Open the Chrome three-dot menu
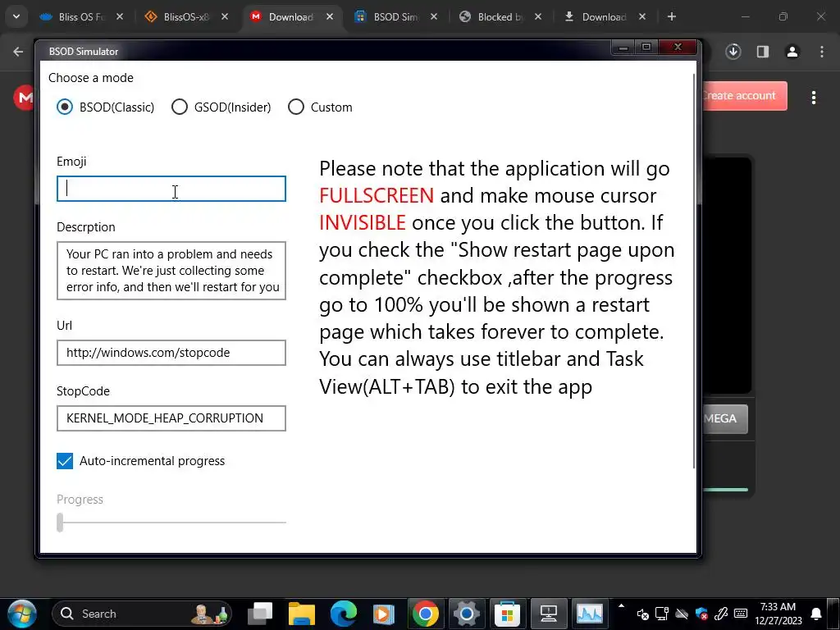The width and height of the screenshot is (840, 630). 822,52
